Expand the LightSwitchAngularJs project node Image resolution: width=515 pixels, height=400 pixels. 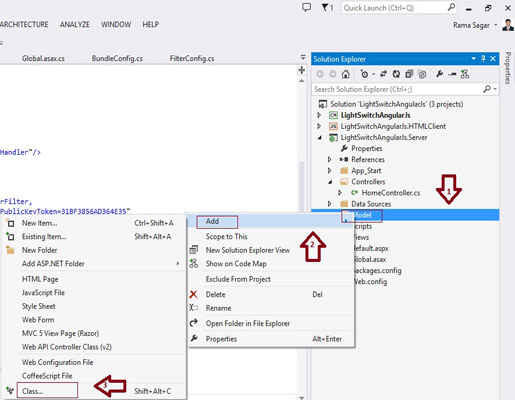(319, 115)
